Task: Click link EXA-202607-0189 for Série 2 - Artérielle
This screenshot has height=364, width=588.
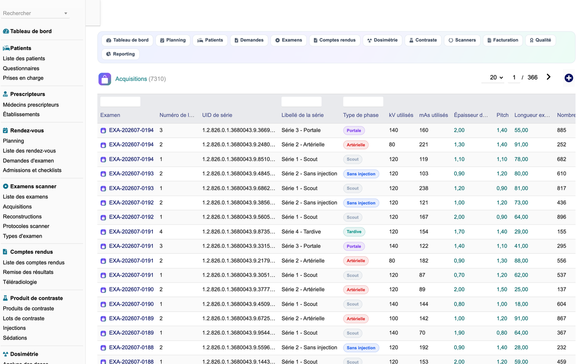Action: (131, 318)
